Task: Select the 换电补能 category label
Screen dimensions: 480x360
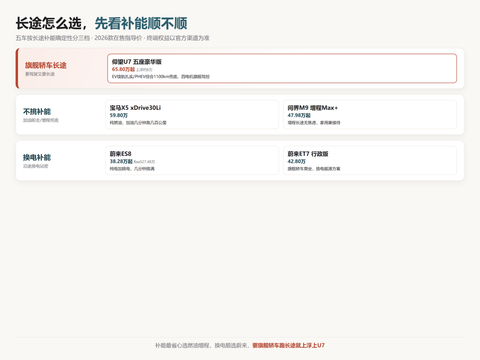Action: 37,157
